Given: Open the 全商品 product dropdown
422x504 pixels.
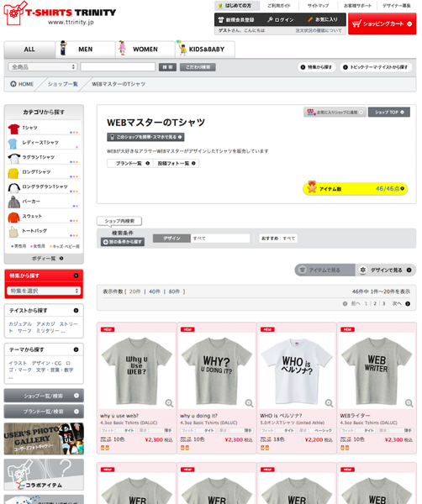Looking at the screenshot, I should click(x=43, y=67).
